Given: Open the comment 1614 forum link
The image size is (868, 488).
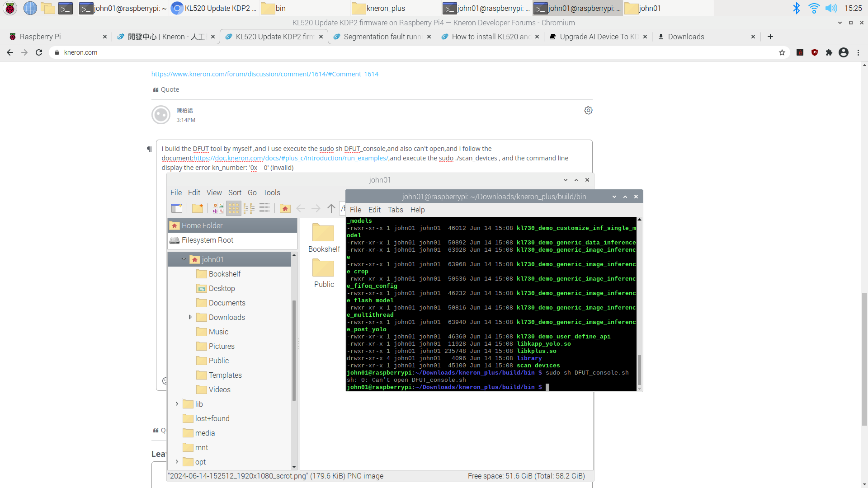Looking at the screenshot, I should point(265,74).
